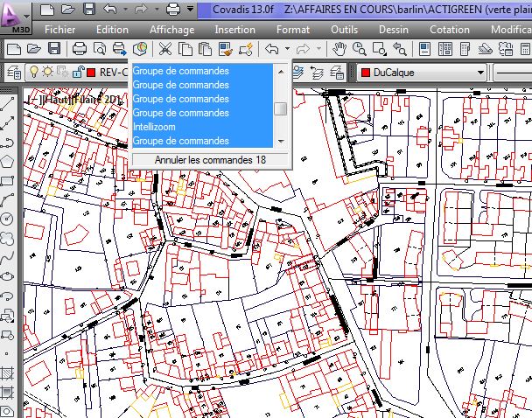The width and height of the screenshot is (532, 418).
Task: Activate Zoom Window tool
Action: click(380, 49)
